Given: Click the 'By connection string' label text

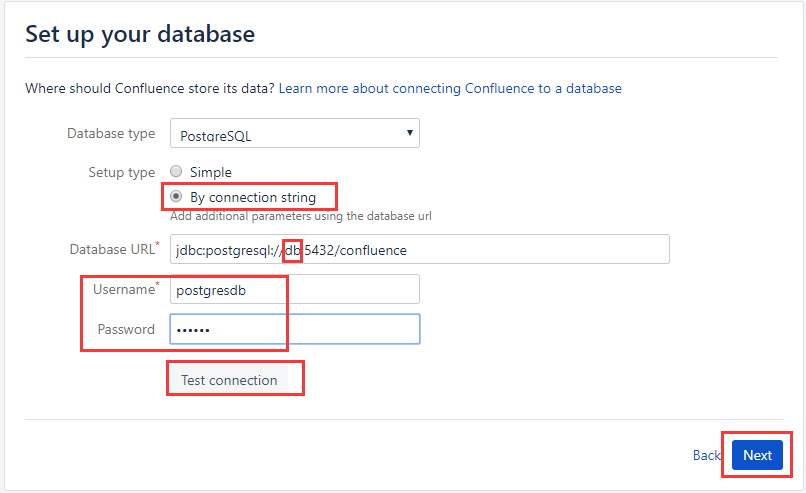Looking at the screenshot, I should [x=253, y=197].
